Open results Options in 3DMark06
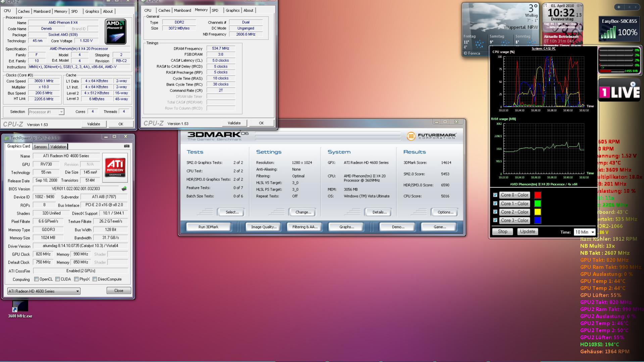The image size is (644, 362). coord(445,212)
